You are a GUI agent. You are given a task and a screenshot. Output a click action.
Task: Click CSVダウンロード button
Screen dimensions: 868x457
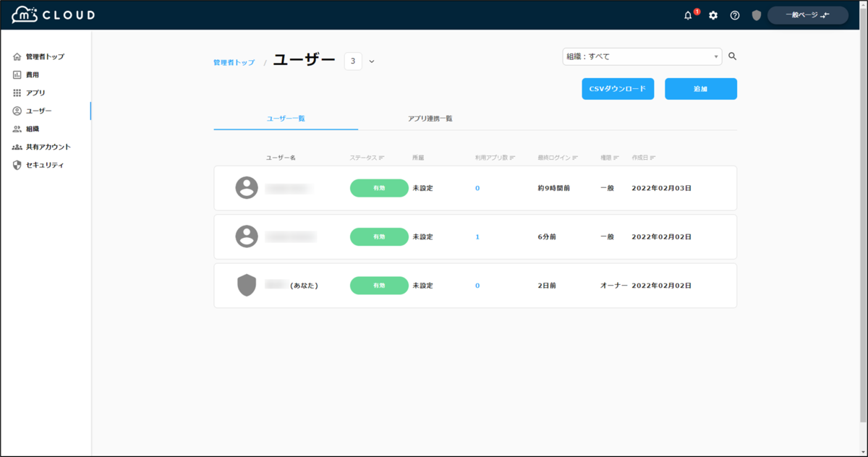[x=618, y=89]
